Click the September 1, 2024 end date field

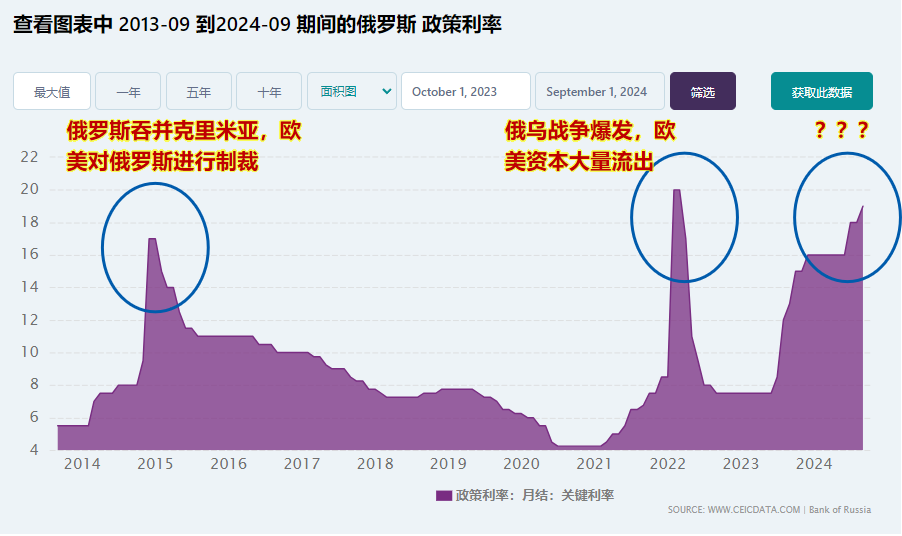[600, 92]
